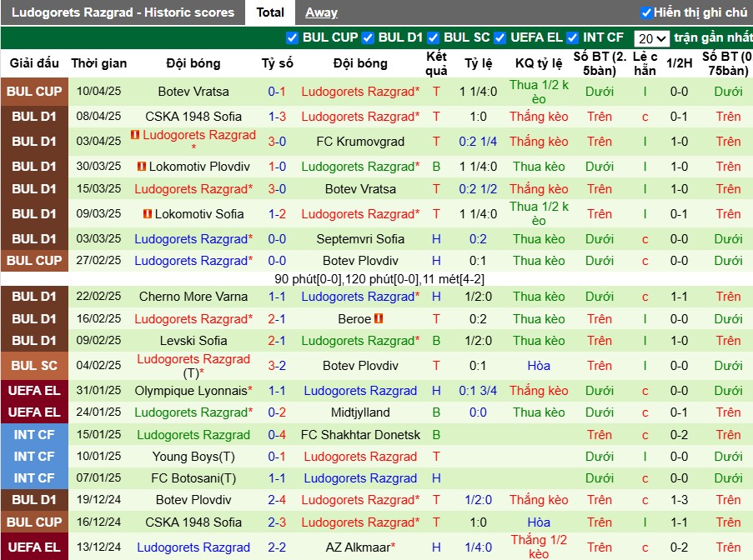Image resolution: width=753 pixels, height=560 pixels.
Task: Click date 16/12/24 in BUL CUP row
Action: (x=98, y=522)
